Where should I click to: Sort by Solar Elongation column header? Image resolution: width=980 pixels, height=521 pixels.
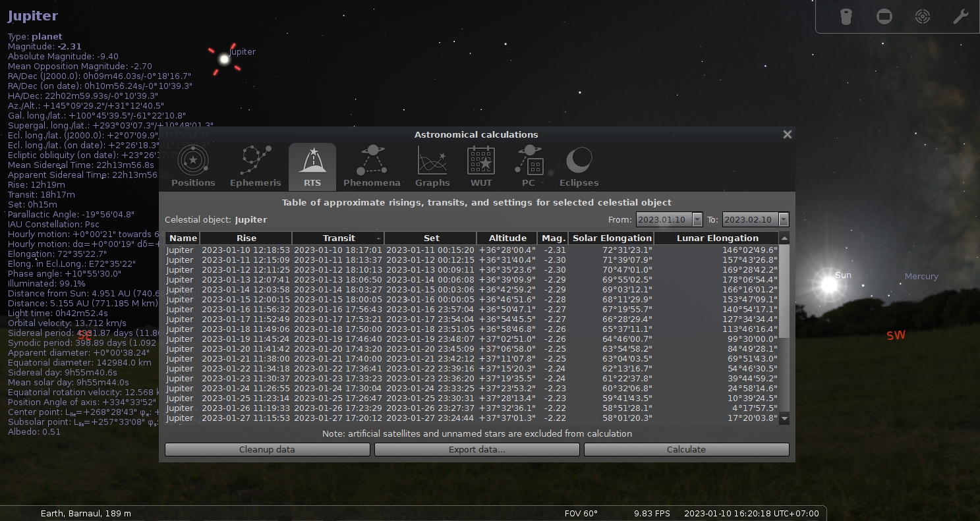(612, 238)
